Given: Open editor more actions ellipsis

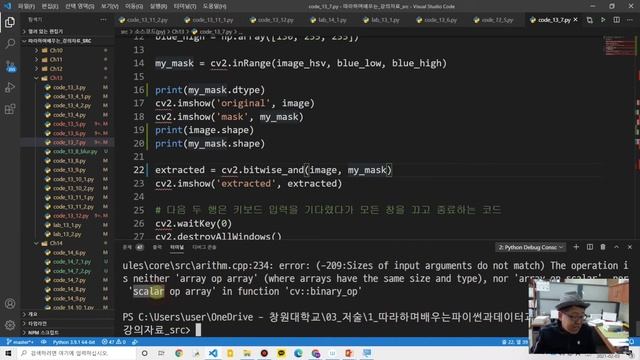Looking at the screenshot, I should tap(630, 20).
